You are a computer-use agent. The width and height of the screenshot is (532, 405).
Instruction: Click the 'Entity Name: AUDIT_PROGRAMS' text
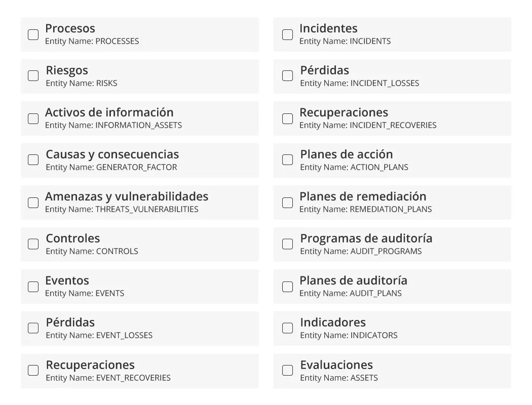[x=361, y=251]
